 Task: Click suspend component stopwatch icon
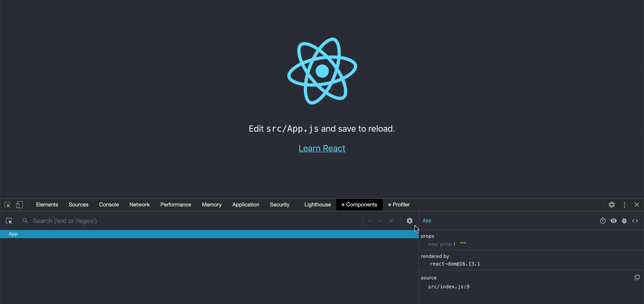pos(602,221)
